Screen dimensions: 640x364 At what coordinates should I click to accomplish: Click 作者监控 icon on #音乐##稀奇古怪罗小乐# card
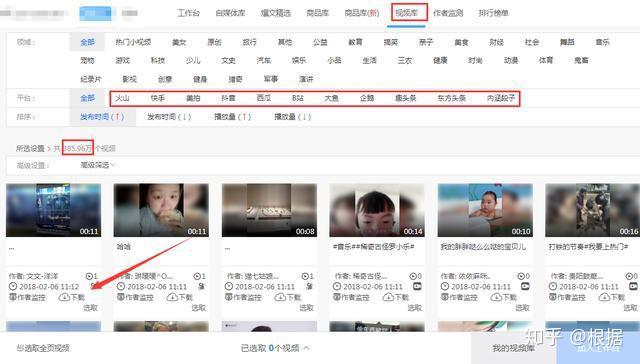[337, 297]
